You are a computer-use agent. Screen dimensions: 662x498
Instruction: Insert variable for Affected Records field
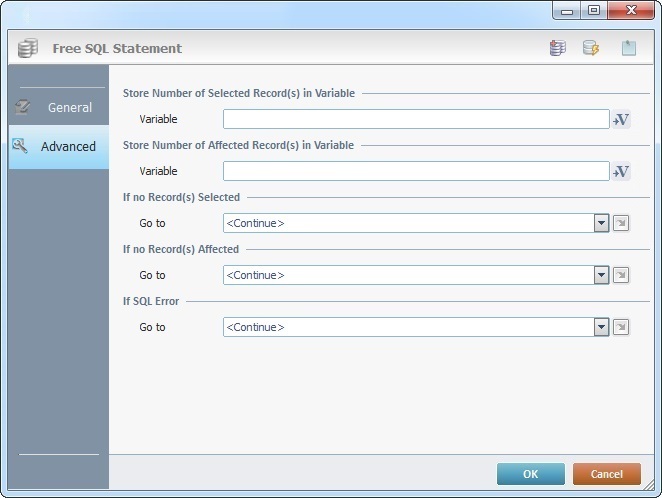[x=621, y=172]
